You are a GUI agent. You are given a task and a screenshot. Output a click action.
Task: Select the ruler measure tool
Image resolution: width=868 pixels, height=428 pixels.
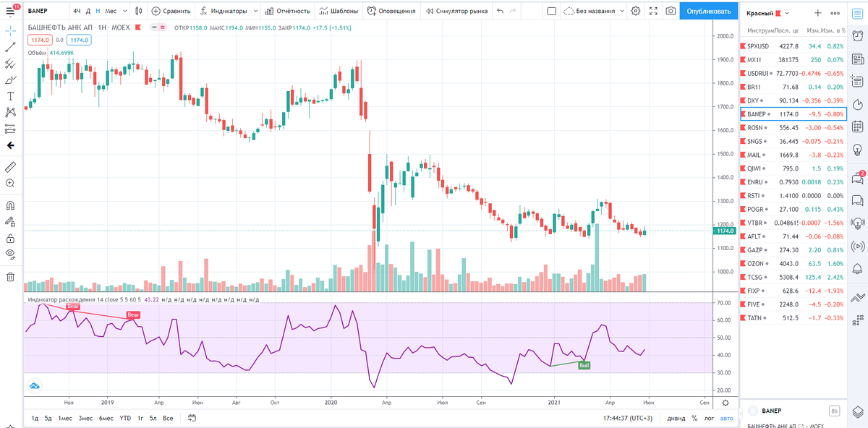click(x=10, y=167)
